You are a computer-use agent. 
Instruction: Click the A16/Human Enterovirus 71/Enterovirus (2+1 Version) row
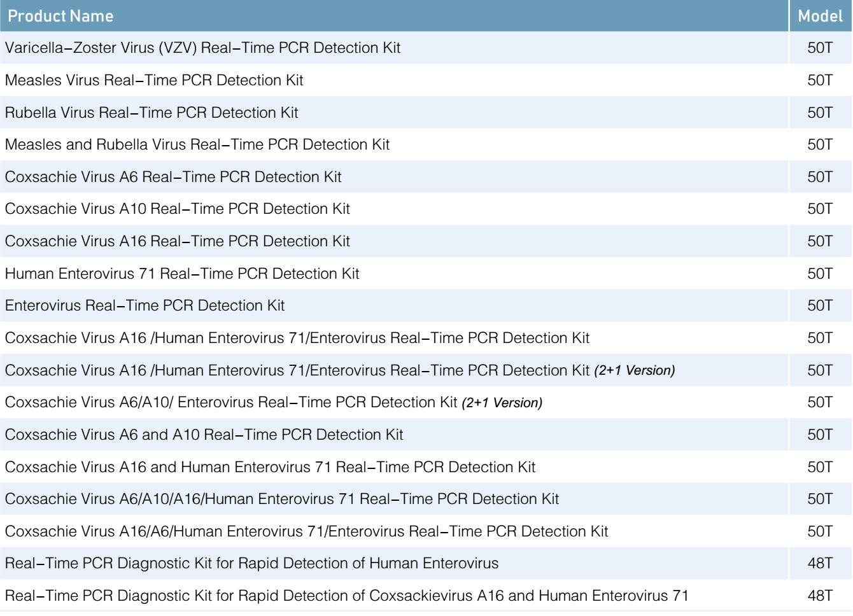coord(340,370)
